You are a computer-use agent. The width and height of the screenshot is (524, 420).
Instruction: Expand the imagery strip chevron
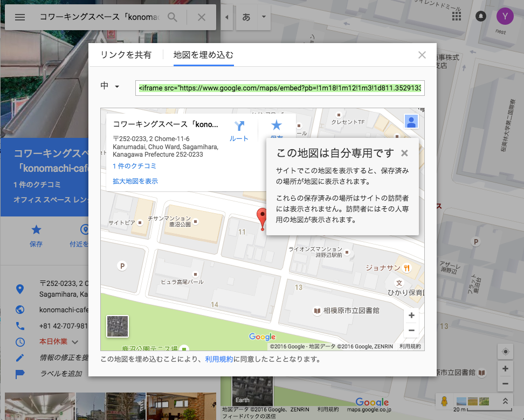click(x=505, y=401)
